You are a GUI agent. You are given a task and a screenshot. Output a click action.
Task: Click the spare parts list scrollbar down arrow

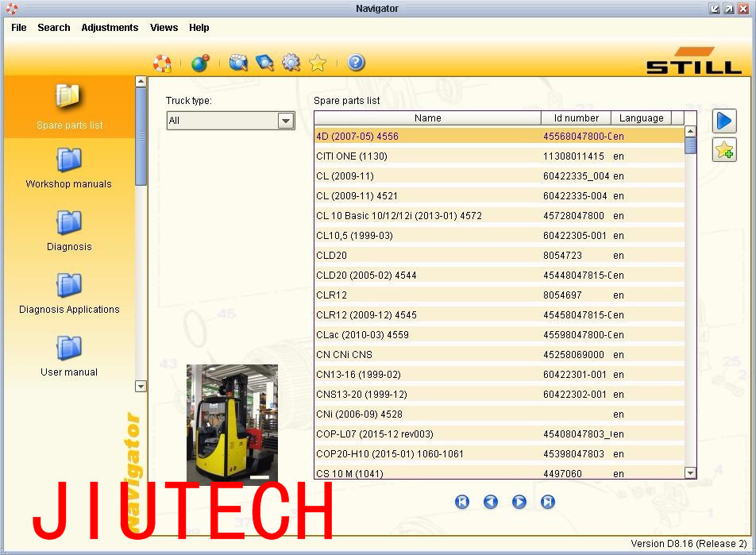tap(690, 473)
